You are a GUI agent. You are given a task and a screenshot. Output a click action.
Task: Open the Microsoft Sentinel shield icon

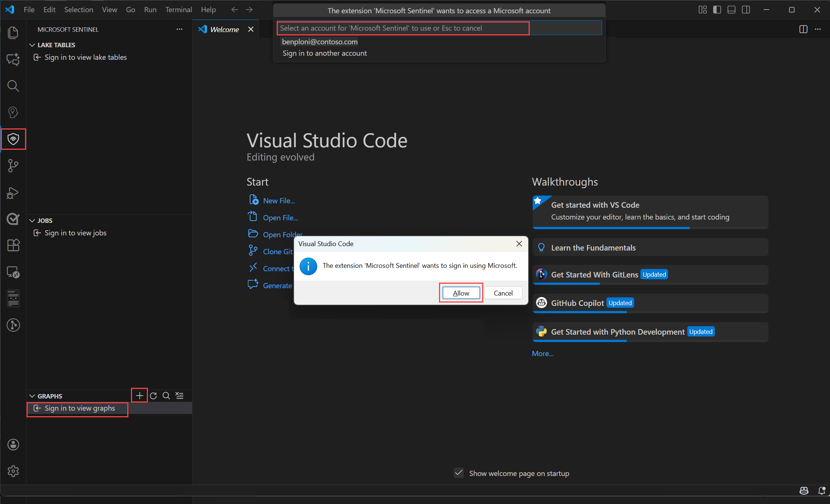click(x=13, y=139)
